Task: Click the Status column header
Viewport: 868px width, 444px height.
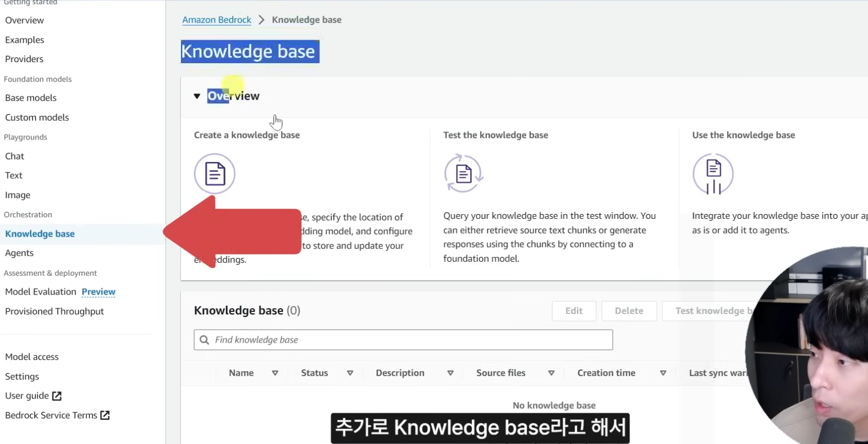Action: (x=314, y=373)
